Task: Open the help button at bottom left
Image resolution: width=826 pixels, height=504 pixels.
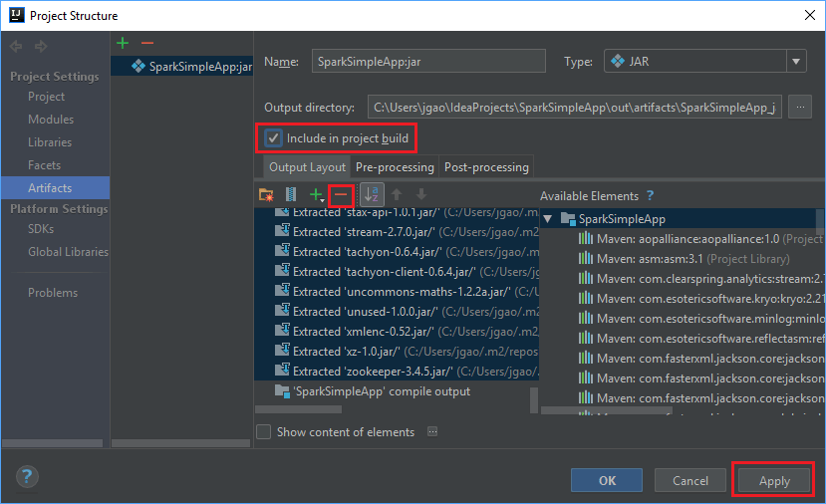Action: pyautogui.click(x=27, y=477)
